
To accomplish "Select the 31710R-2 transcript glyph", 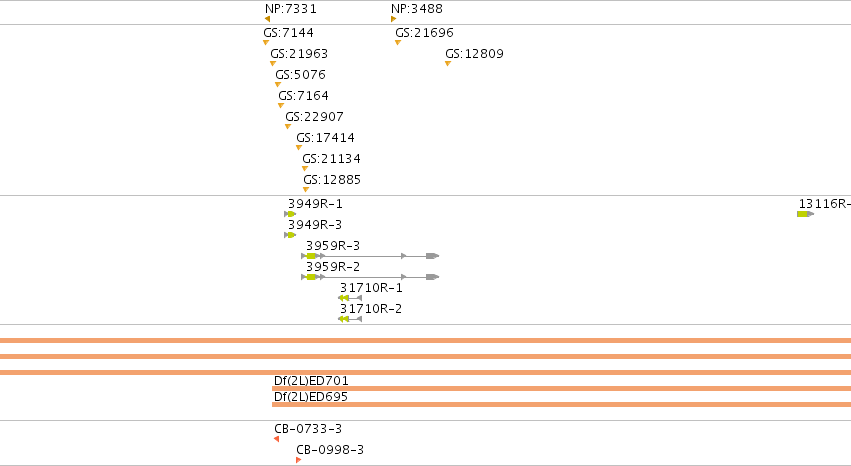I will 350,319.
